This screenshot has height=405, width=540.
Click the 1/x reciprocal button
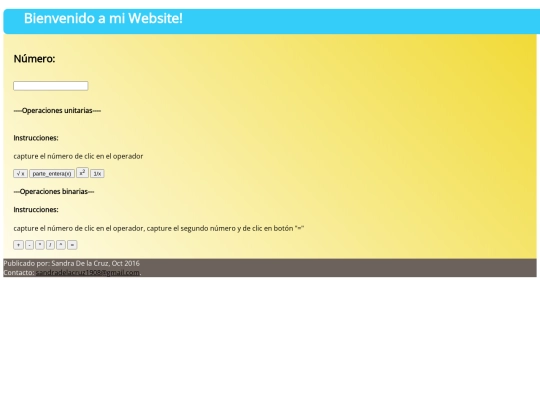97,174
